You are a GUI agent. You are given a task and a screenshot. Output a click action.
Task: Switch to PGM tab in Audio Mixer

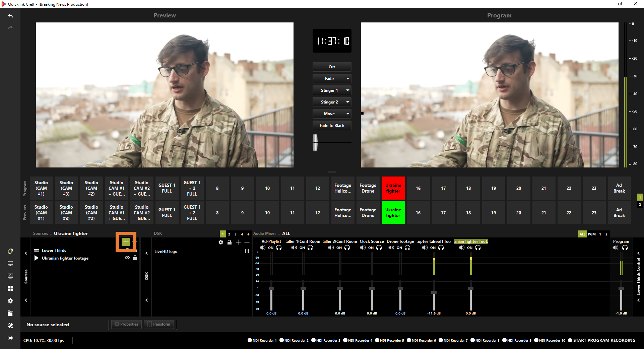[592, 234]
